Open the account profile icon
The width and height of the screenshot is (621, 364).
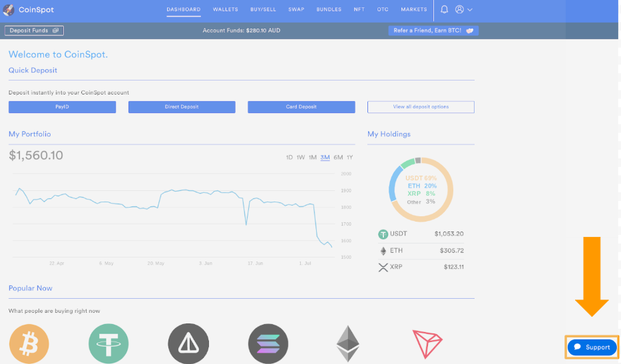(x=459, y=9)
